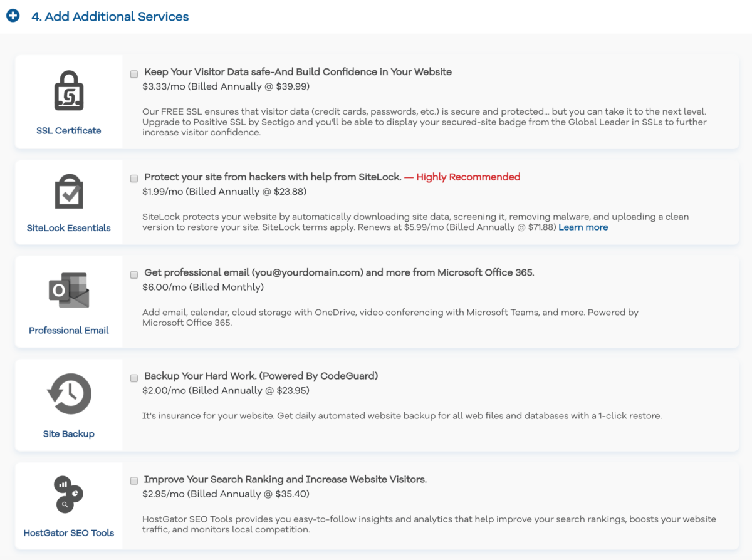Open the SiteLock Learn more link
Viewport: 752px width, 560px height.
(x=583, y=227)
